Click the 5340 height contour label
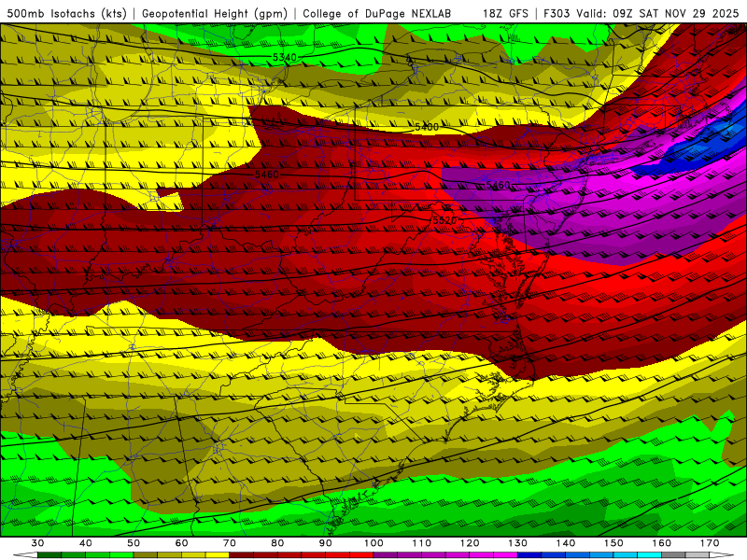 coord(285,57)
